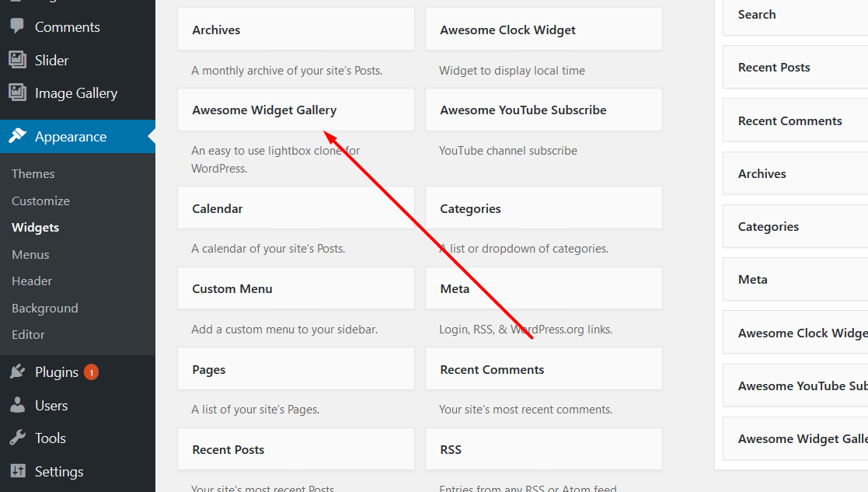Click the Tools wrench icon

coord(18,438)
